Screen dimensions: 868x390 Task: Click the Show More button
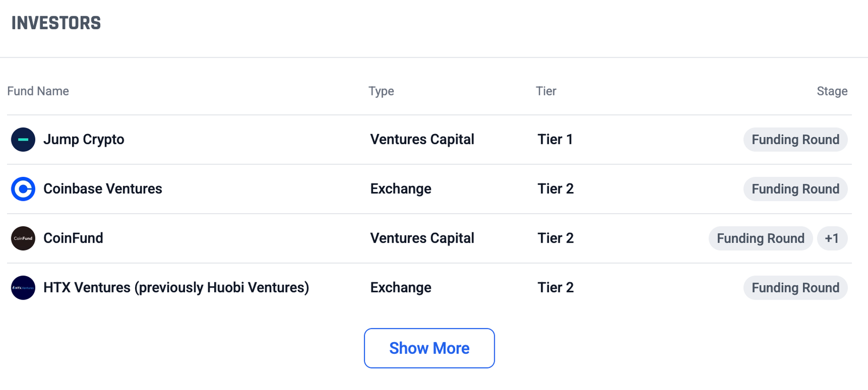point(429,348)
